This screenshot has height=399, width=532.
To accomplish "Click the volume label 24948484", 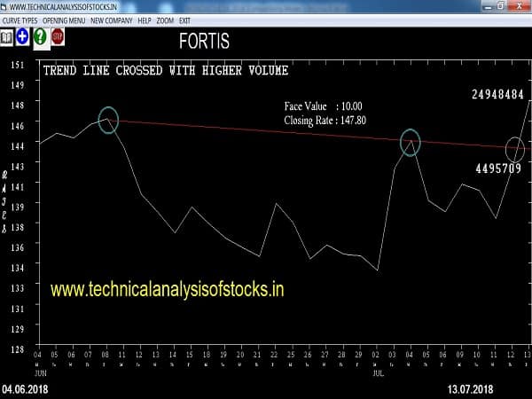I will (497, 94).
